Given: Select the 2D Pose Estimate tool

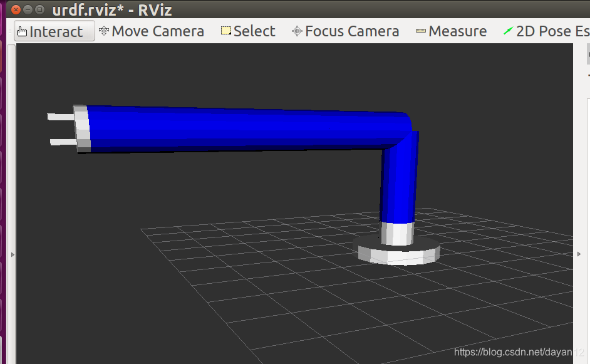Looking at the screenshot, I should 546,31.
